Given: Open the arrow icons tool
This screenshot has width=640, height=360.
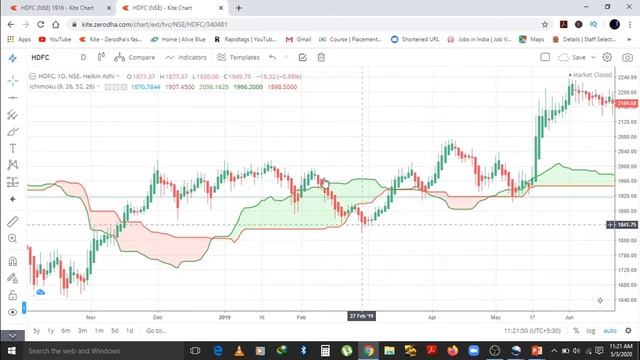Looking at the screenshot, I should (13, 199).
